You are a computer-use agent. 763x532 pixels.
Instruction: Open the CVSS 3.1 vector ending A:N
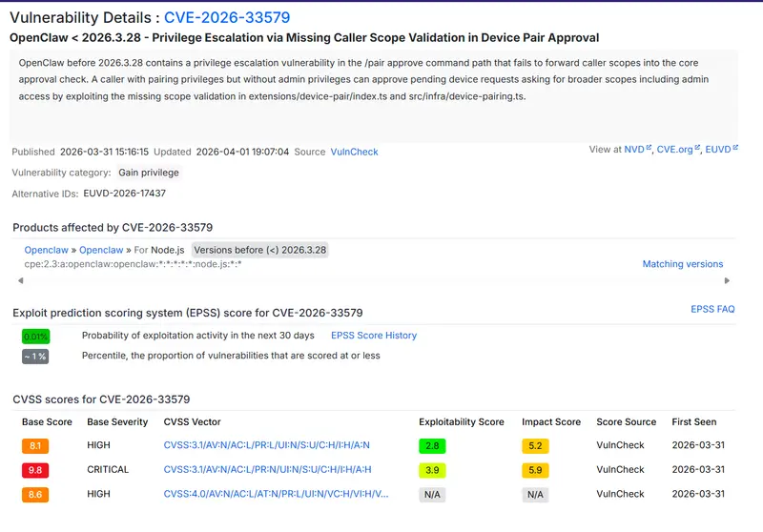[x=266, y=445]
